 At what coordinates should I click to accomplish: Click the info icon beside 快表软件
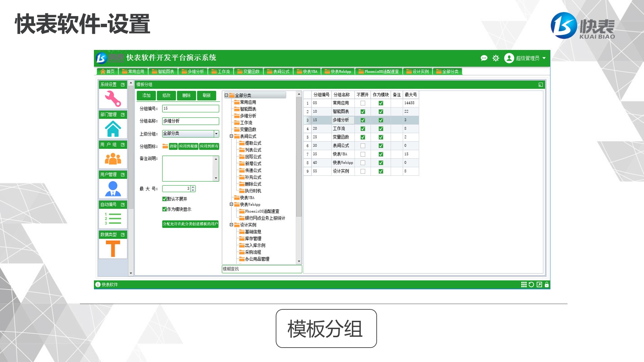pyautogui.click(x=98, y=285)
